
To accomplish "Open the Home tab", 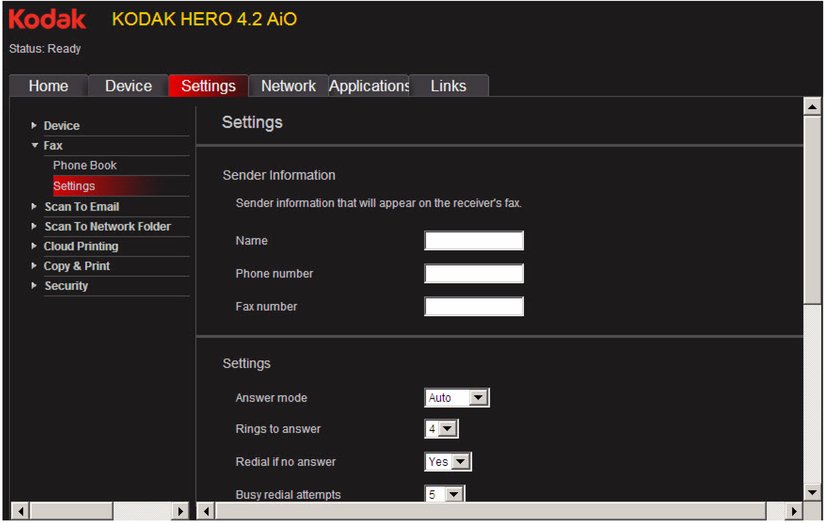I will click(48, 86).
